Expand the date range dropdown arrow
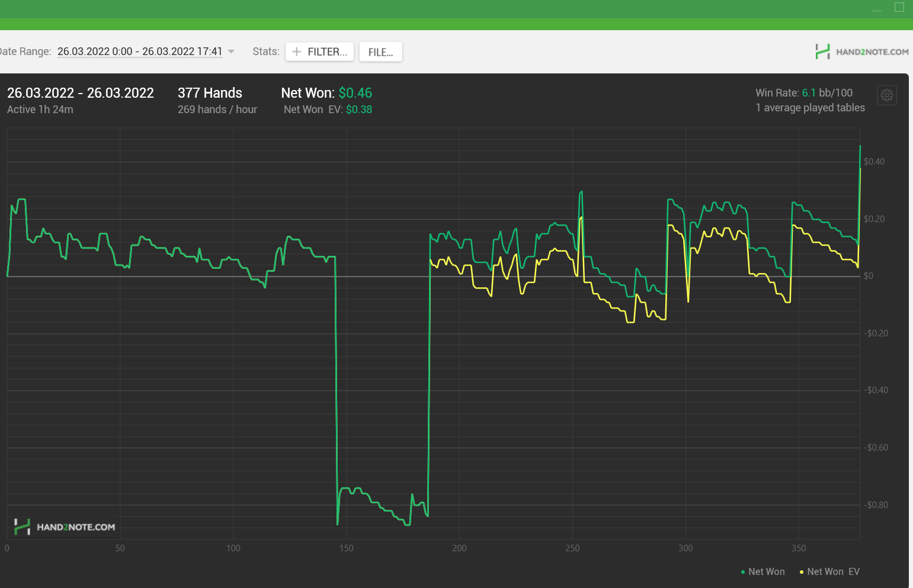 [231, 52]
